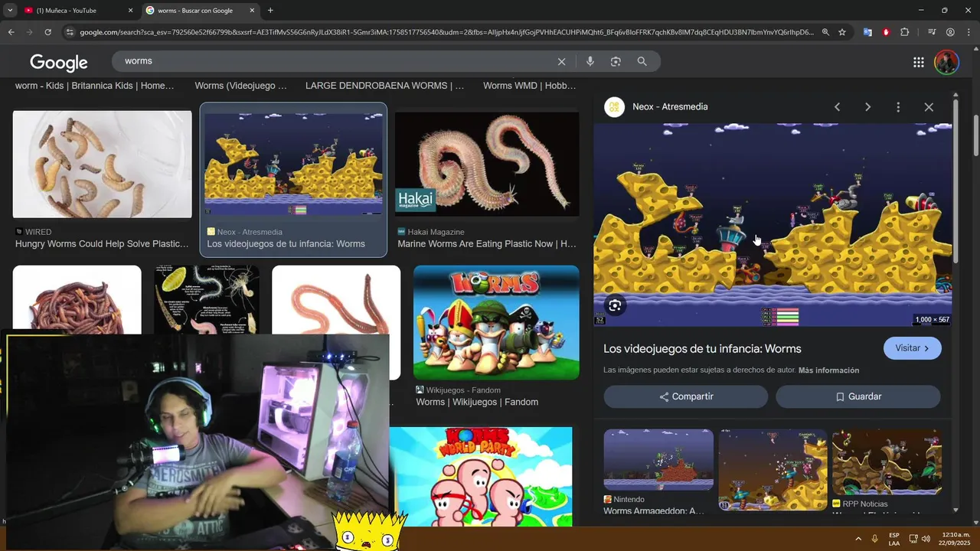Open the Nintendo Worms Armageddon related image
The image size is (980, 551).
click(658, 459)
